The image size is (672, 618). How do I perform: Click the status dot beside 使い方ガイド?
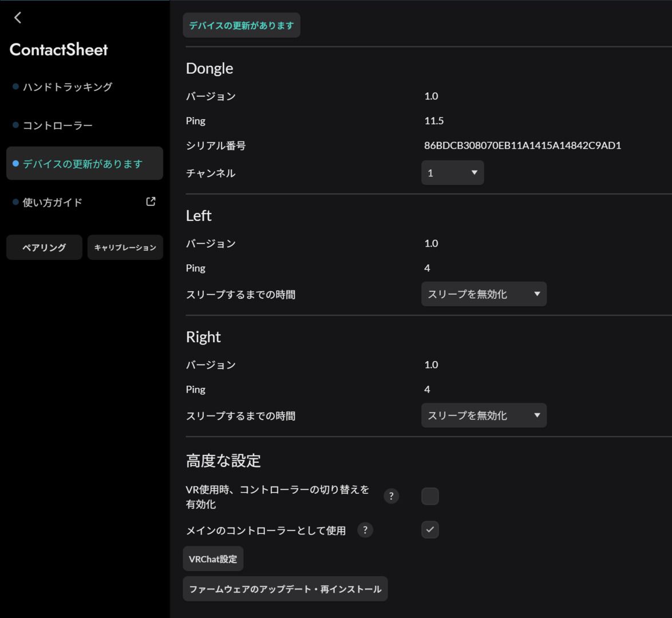click(14, 201)
